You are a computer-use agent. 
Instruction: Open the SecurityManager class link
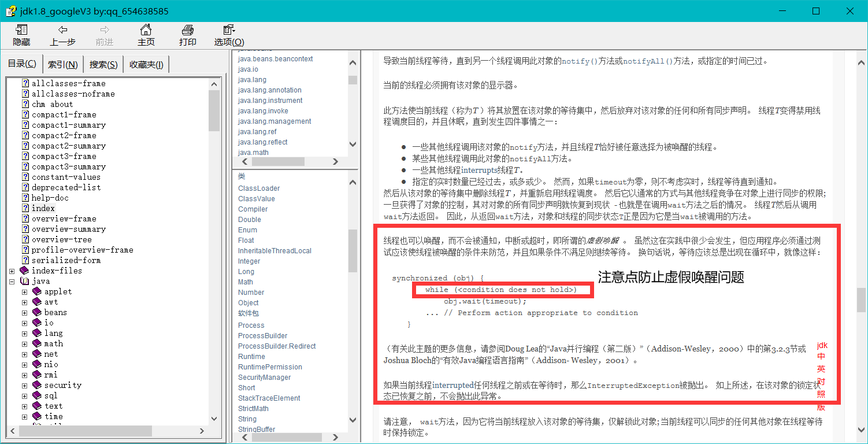coord(265,378)
